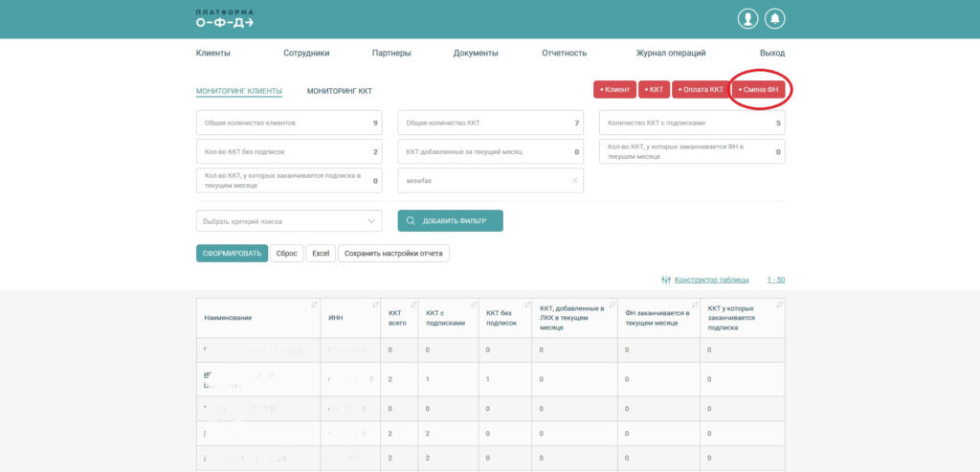
Task: Open Клиенты menu item
Action: (213, 54)
